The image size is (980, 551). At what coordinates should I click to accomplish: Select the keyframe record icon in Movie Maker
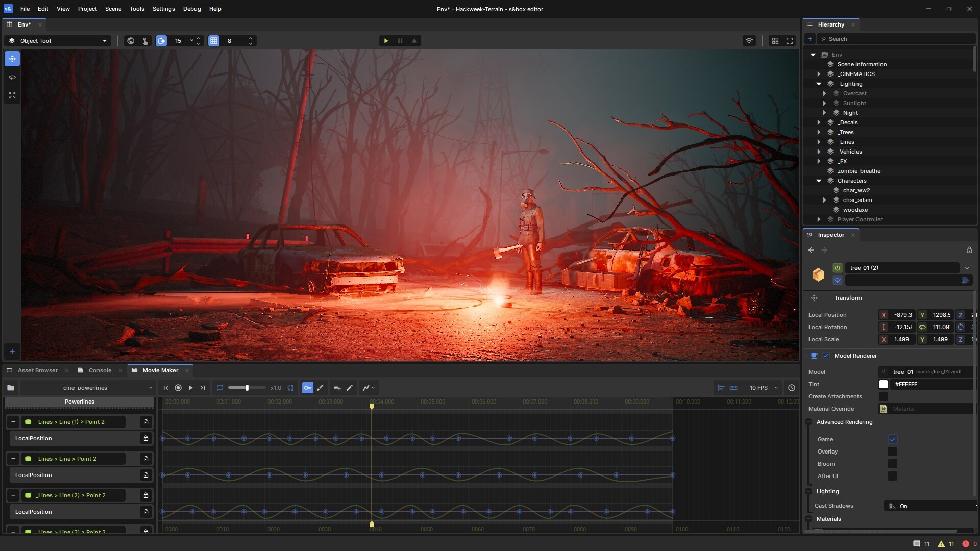(178, 388)
